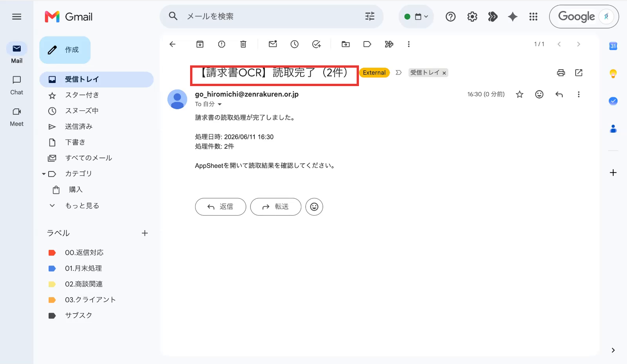The height and width of the screenshot is (364, 627).
Task: Open 下書き folder
Action: 96,142
